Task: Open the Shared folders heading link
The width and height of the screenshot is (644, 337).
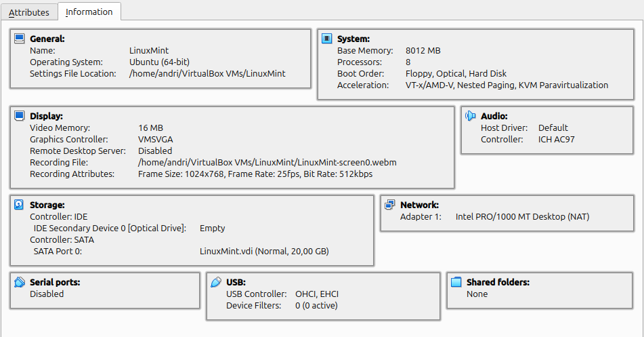Action: click(x=498, y=282)
